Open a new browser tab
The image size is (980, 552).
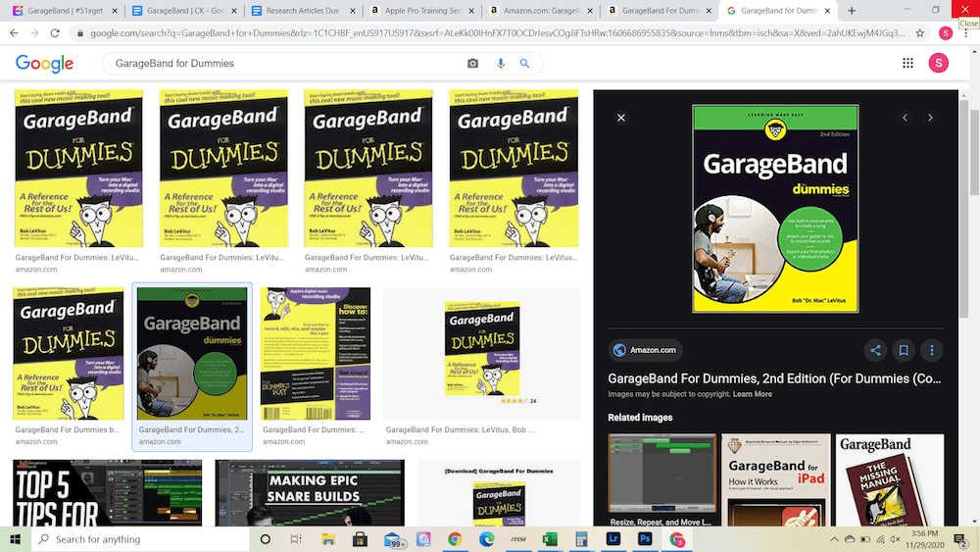(852, 11)
